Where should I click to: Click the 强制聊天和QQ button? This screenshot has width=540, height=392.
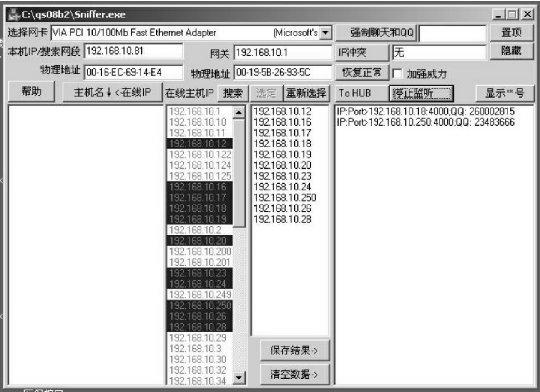[376, 33]
